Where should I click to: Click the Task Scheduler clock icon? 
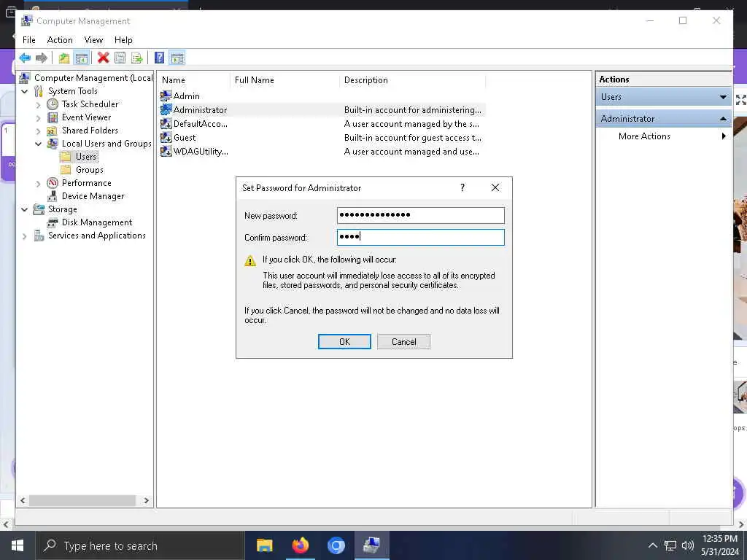pos(53,104)
